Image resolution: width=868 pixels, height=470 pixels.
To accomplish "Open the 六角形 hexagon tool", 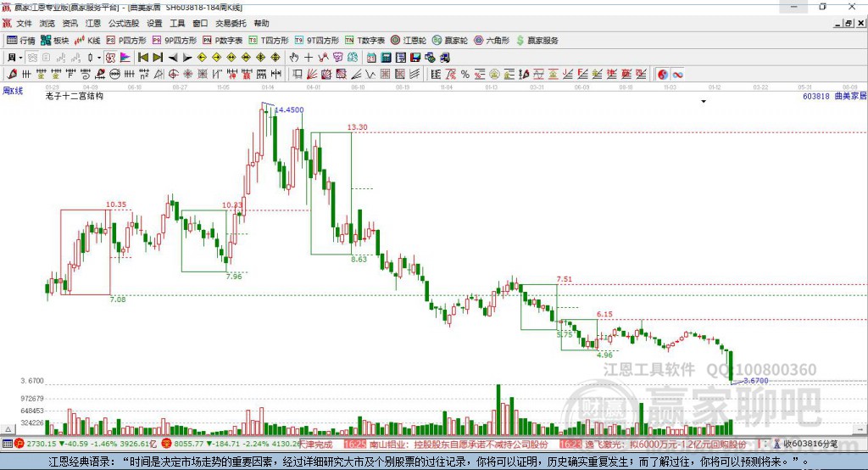I will click(x=492, y=41).
